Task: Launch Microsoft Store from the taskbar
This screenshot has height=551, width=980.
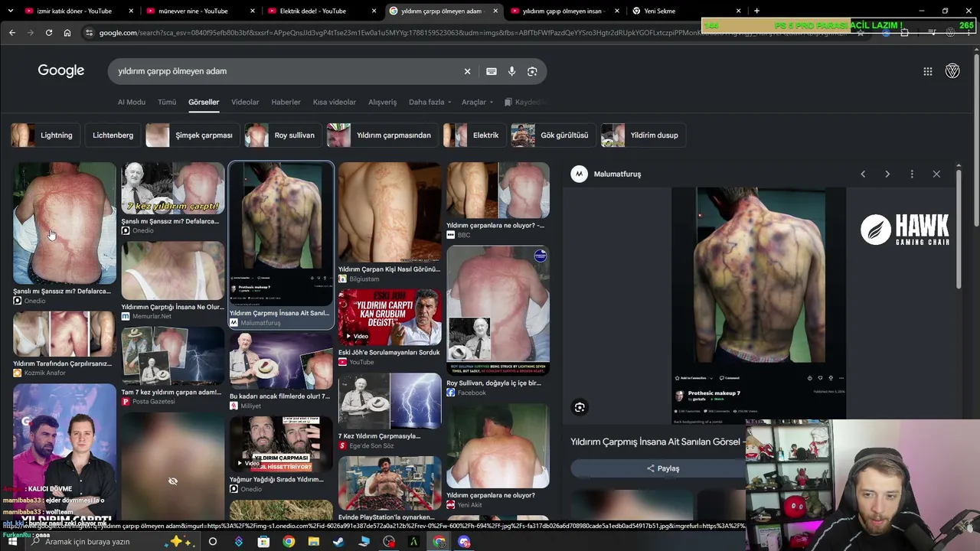Action: (x=263, y=542)
